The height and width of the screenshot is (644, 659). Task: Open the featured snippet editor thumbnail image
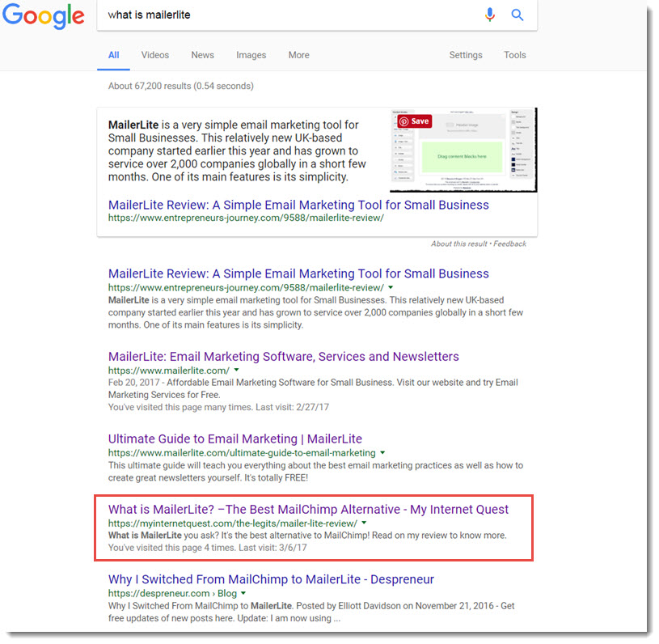[463, 150]
